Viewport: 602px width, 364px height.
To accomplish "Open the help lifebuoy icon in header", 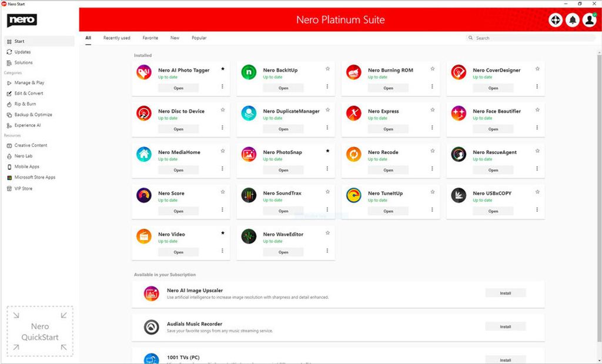I will click(x=556, y=20).
